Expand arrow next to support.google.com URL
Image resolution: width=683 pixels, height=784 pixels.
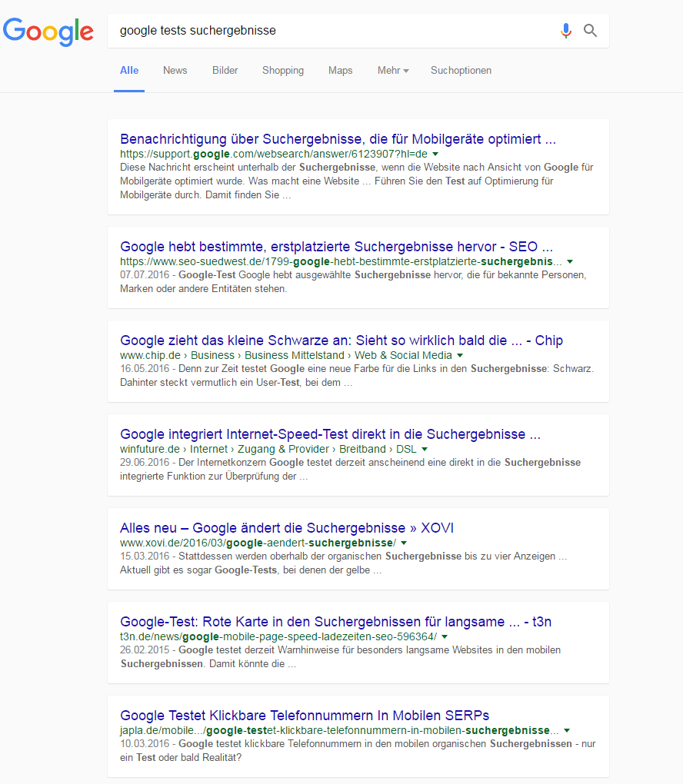coord(435,154)
